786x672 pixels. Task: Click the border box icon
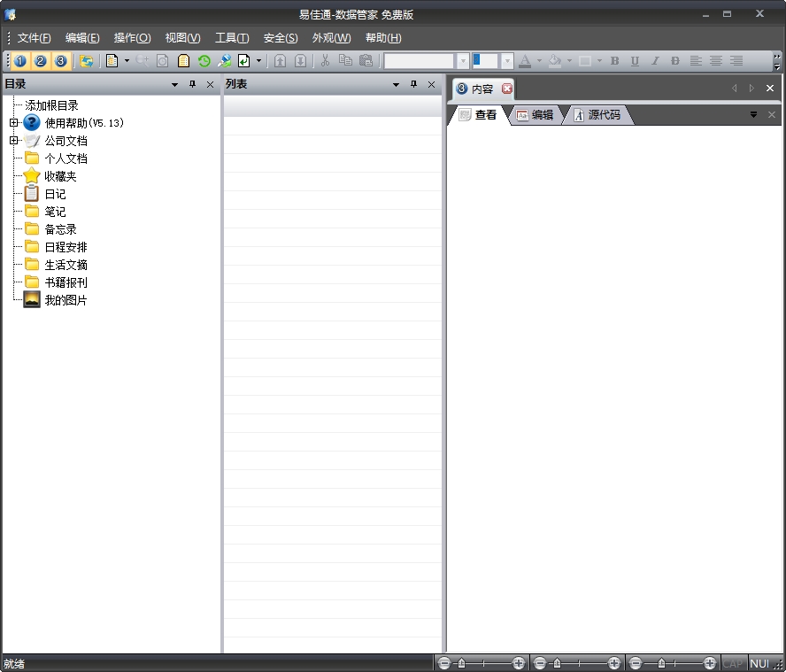point(585,61)
